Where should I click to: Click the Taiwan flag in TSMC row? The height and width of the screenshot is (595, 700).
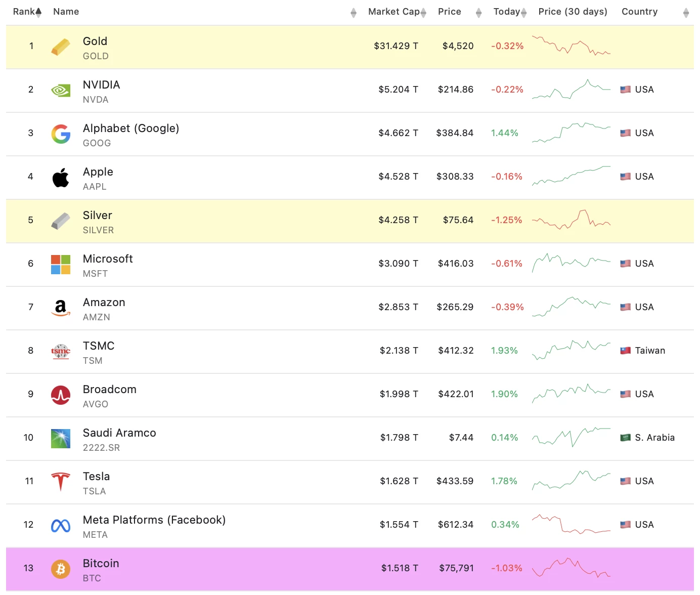pos(626,351)
